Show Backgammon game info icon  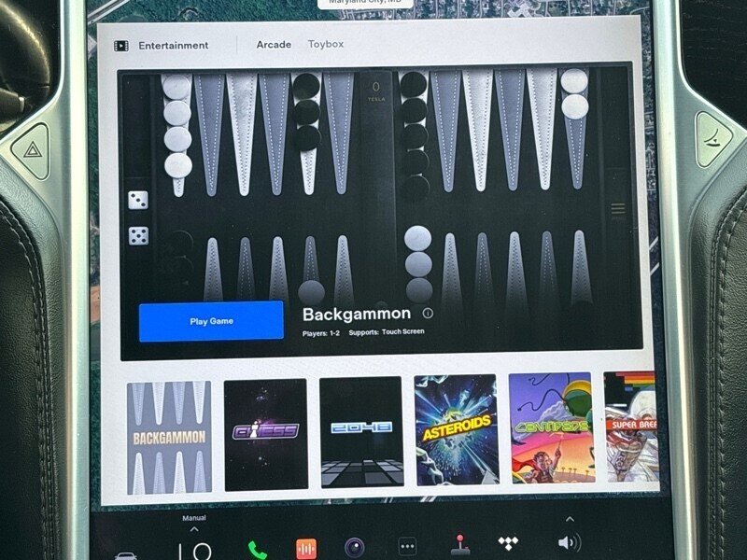pyautogui.click(x=428, y=314)
